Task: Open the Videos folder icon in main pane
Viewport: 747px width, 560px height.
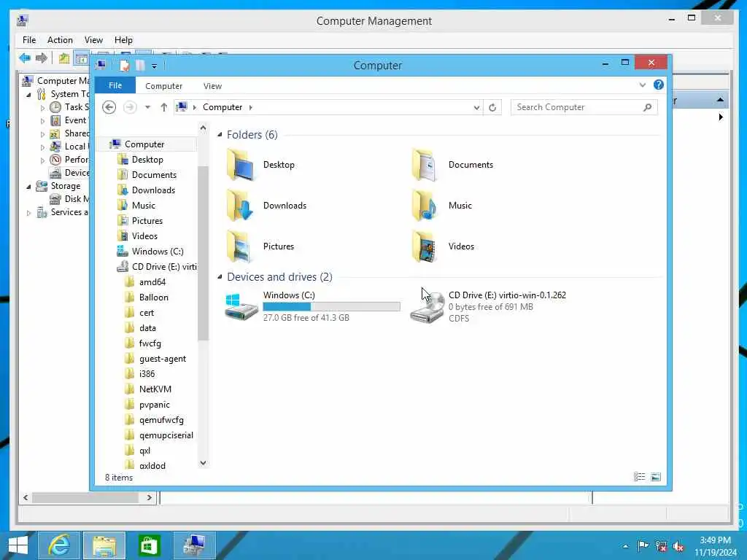Action: tap(424, 246)
